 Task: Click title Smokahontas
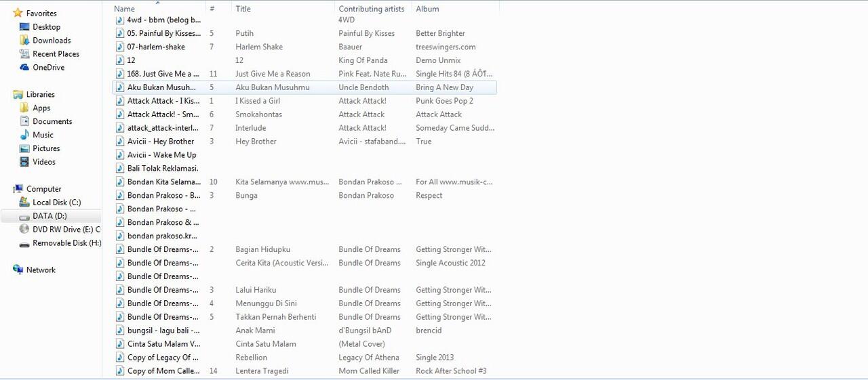tap(258, 114)
